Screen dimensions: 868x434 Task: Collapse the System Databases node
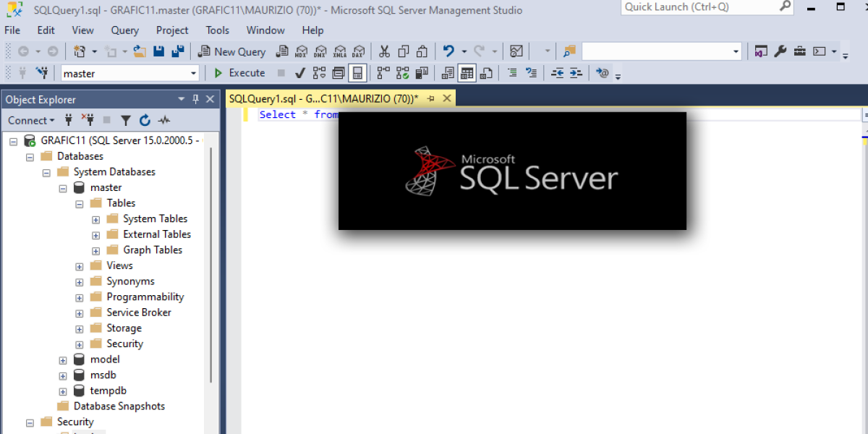pyautogui.click(x=46, y=172)
